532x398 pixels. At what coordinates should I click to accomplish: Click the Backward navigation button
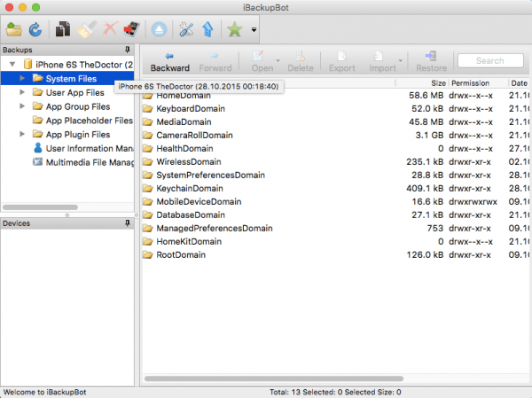click(170, 62)
